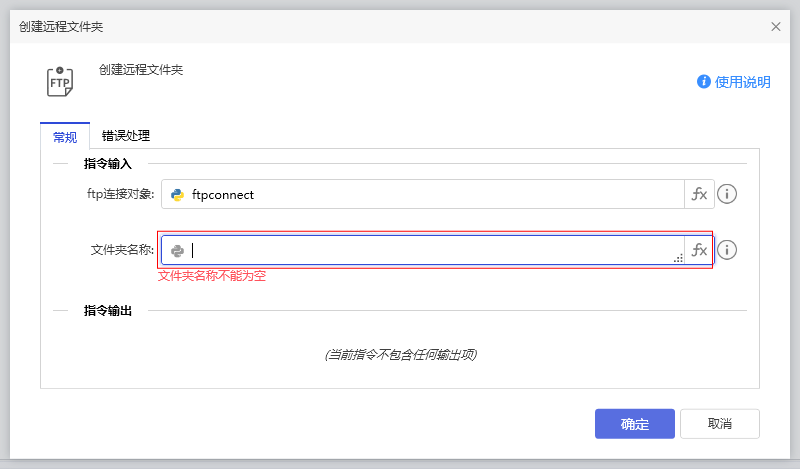Click the Python icon in 文件夹名称 field
Screen dimensions: 800x469
(x=177, y=251)
